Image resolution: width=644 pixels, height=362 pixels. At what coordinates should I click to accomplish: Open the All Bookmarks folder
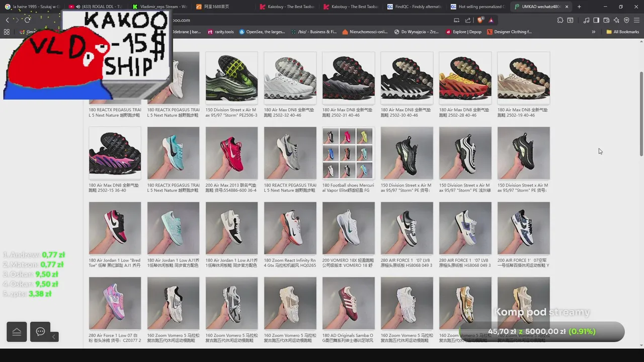(622, 32)
